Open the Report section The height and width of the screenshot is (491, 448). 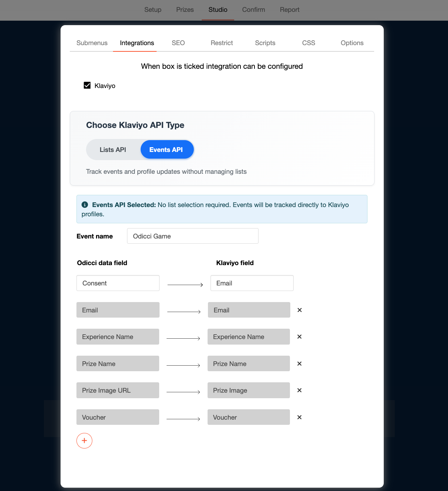(290, 10)
